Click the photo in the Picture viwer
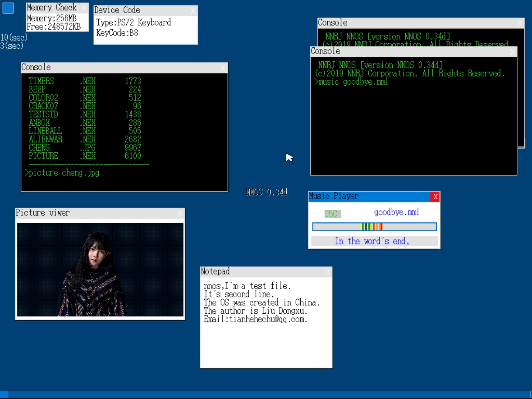Screen dimensions: 532x399 tap(100, 269)
